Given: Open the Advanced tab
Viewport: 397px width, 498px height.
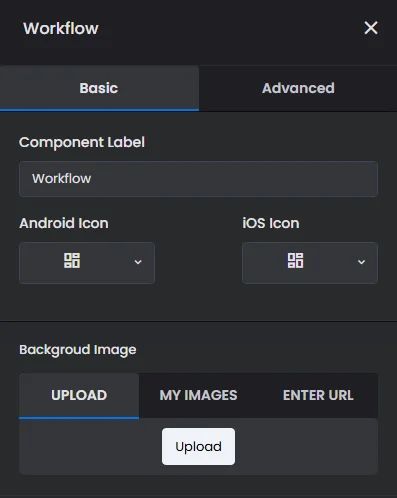Looking at the screenshot, I should pyautogui.click(x=298, y=88).
